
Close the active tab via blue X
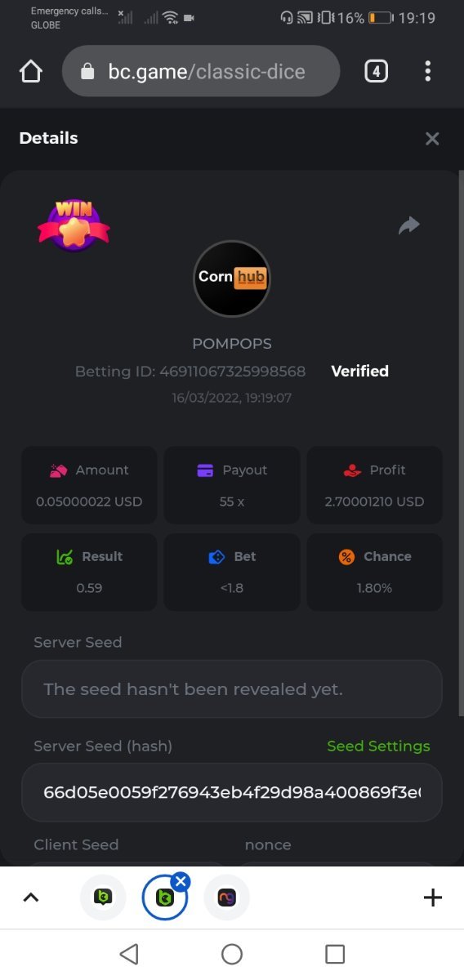(181, 881)
